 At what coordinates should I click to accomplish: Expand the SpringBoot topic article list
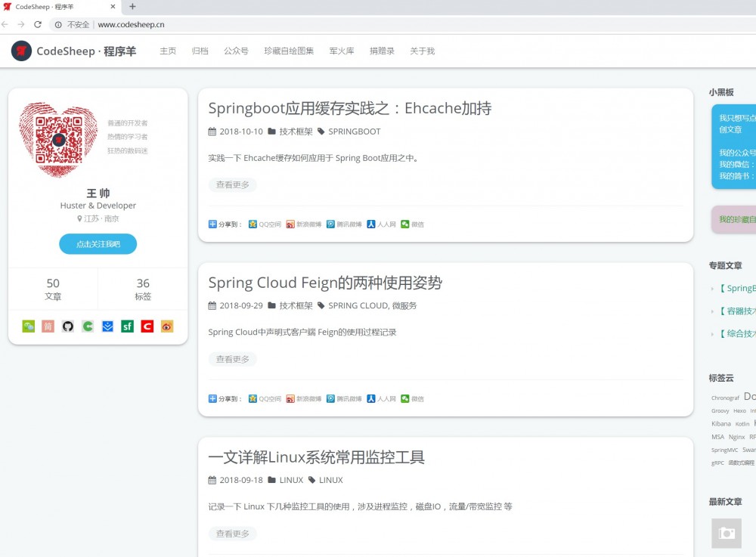pos(733,288)
